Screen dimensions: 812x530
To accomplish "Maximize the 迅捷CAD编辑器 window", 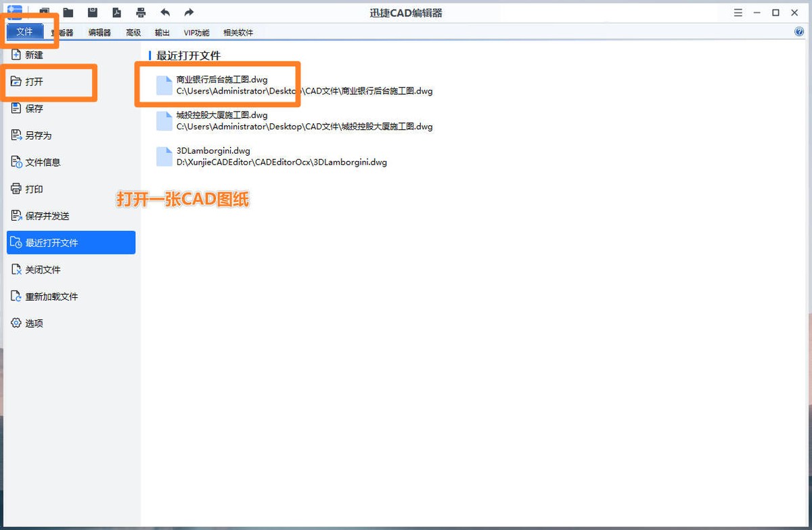I will click(776, 13).
